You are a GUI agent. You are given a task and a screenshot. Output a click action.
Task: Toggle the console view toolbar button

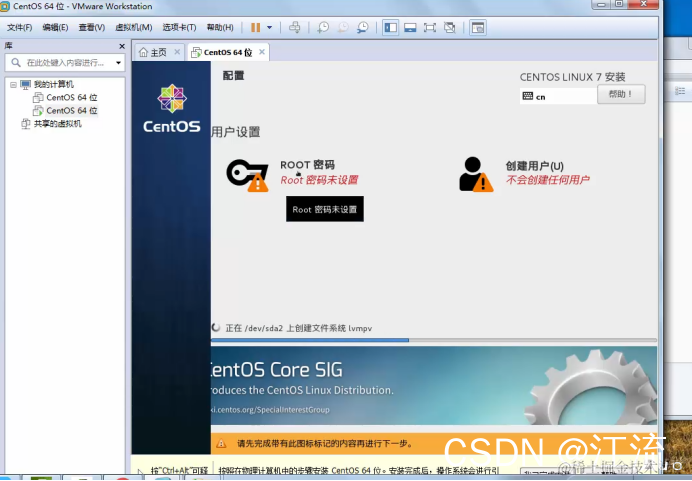click(x=478, y=27)
